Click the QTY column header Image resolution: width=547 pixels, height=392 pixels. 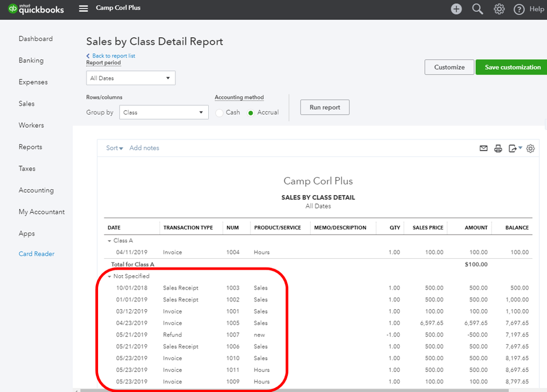tap(395, 228)
